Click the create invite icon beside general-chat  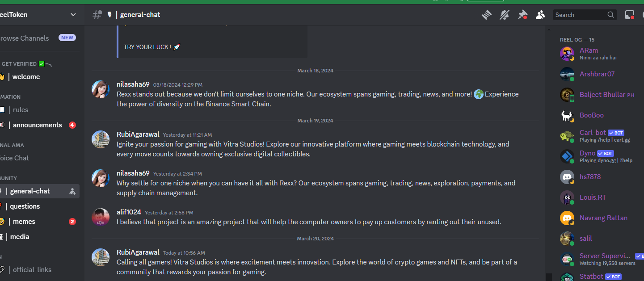tap(72, 191)
